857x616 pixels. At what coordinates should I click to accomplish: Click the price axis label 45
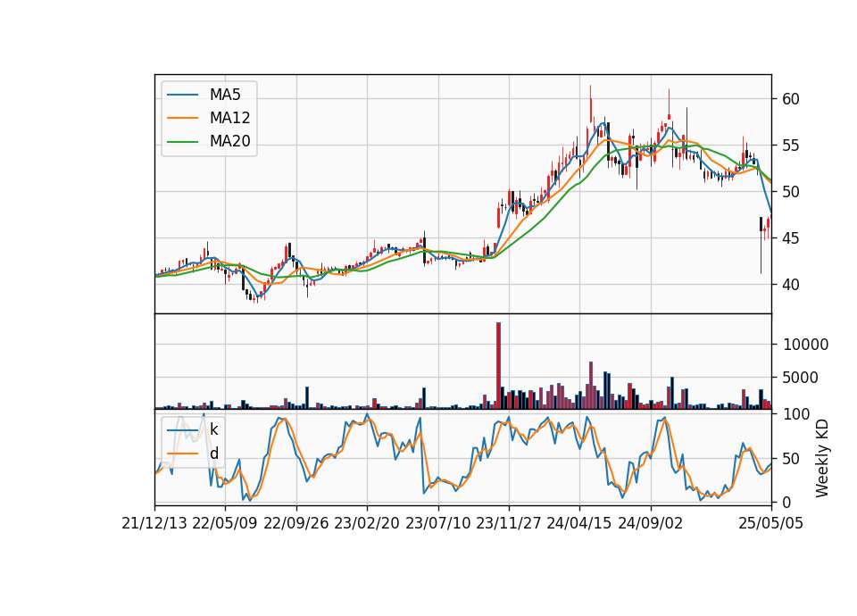[x=791, y=238]
